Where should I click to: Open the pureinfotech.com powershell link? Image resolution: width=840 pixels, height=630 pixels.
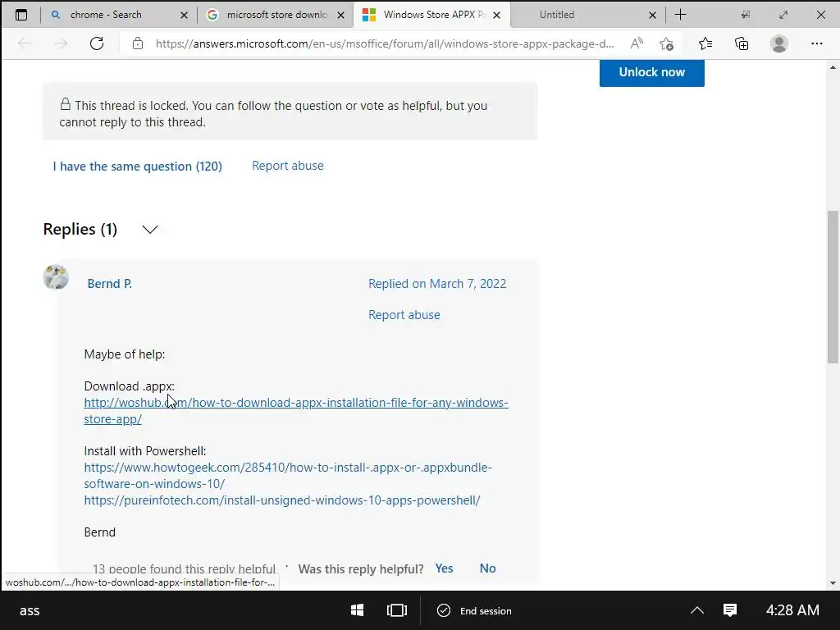coord(282,500)
